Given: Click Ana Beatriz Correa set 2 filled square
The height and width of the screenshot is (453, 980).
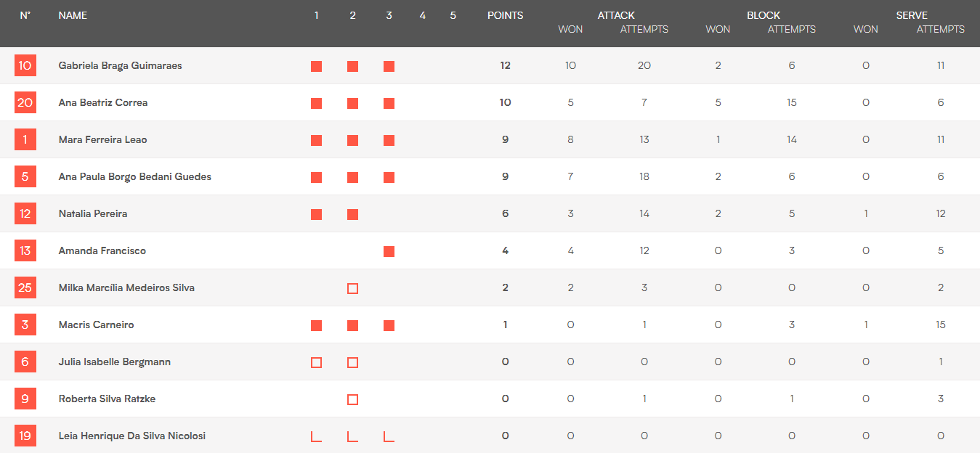Looking at the screenshot, I should pyautogui.click(x=352, y=104).
